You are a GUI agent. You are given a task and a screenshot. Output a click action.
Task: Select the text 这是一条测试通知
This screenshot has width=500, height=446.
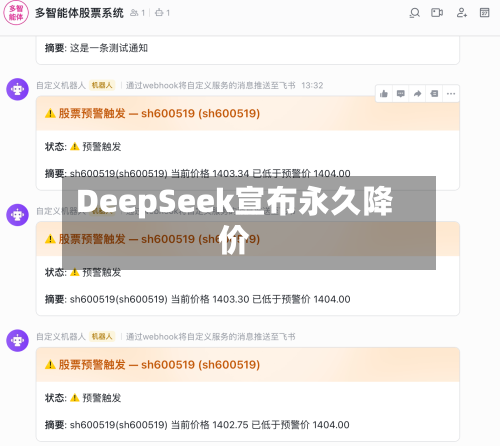pyautogui.click(x=109, y=48)
